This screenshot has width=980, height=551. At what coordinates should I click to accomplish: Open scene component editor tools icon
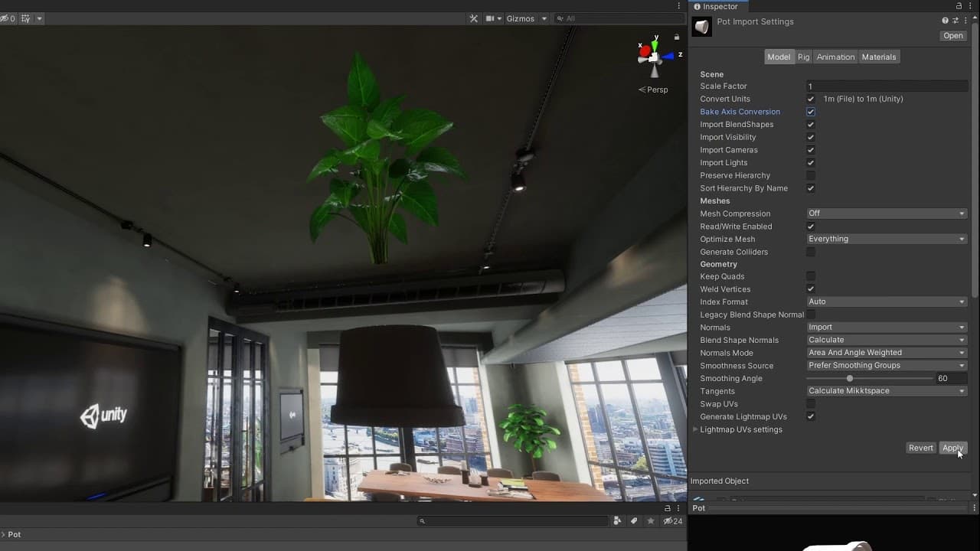click(x=473, y=18)
